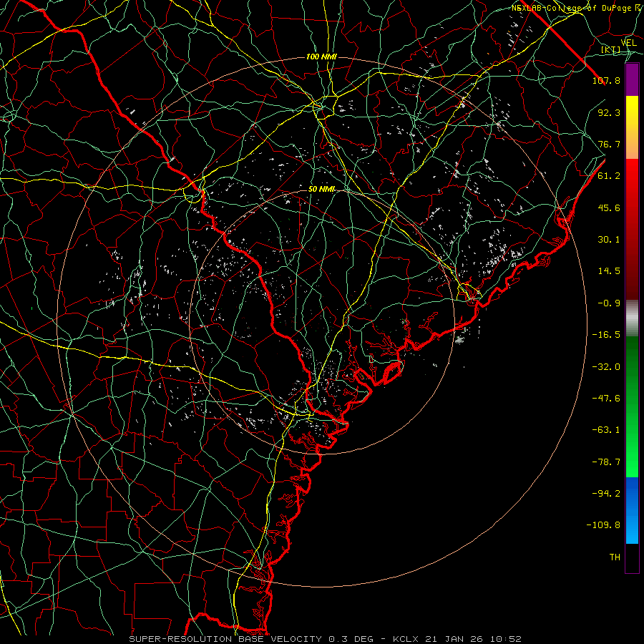
Task: Click the 50 NMI range ring label
Action: coord(321,189)
